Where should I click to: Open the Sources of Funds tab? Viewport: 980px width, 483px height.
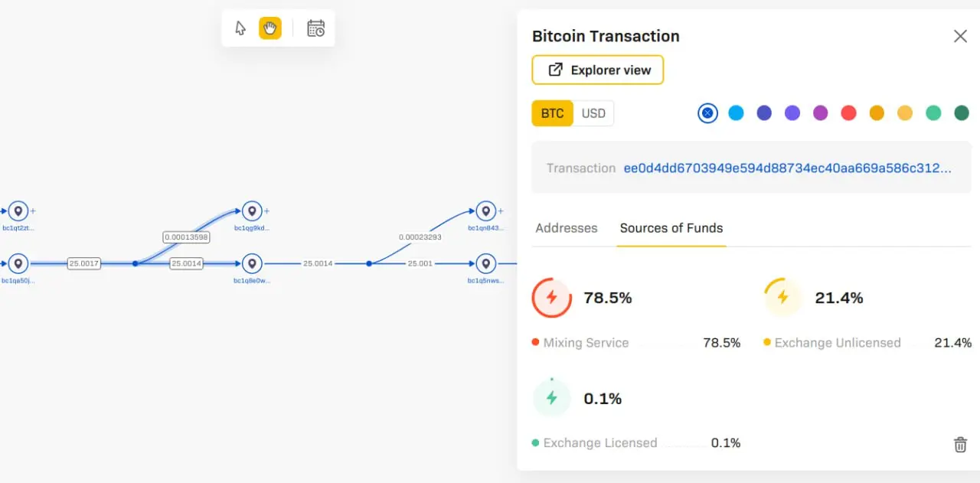[x=671, y=228]
